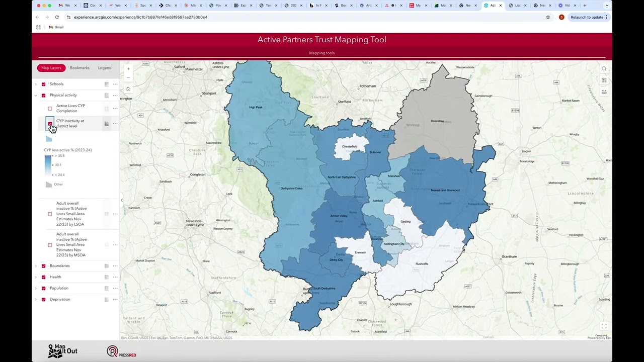Collapse the side panel arrow handle

pyautogui.click(x=121, y=200)
